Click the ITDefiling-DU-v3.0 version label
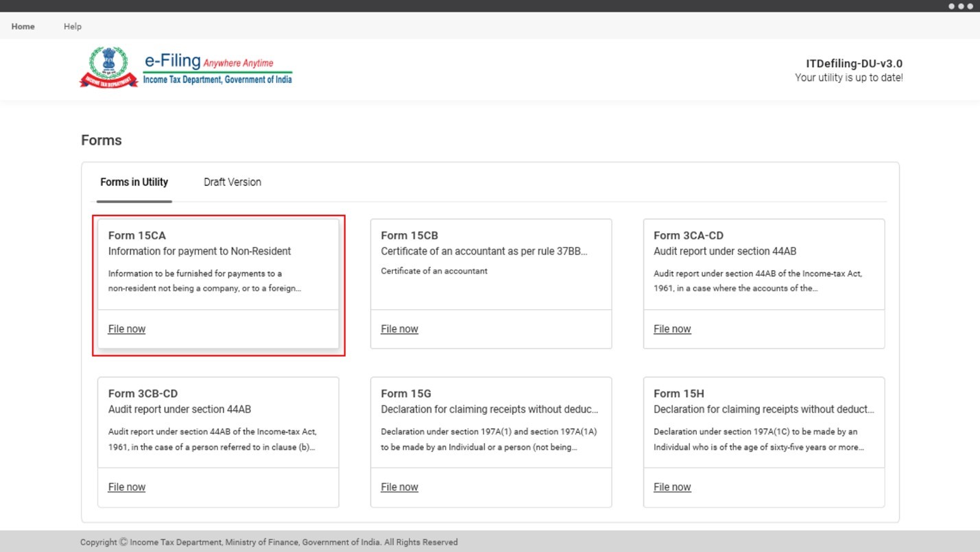 pyautogui.click(x=854, y=64)
